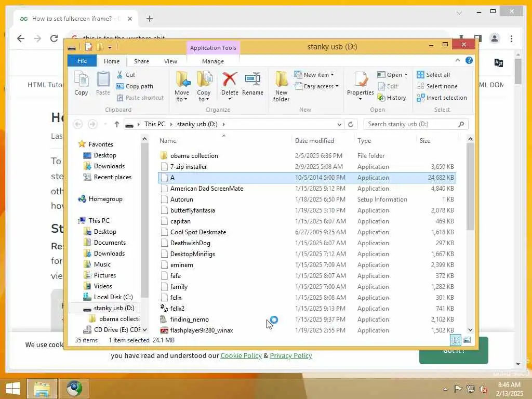532x399 pixels.
Task: Switch to Large icons view in status bar
Action: (467, 340)
